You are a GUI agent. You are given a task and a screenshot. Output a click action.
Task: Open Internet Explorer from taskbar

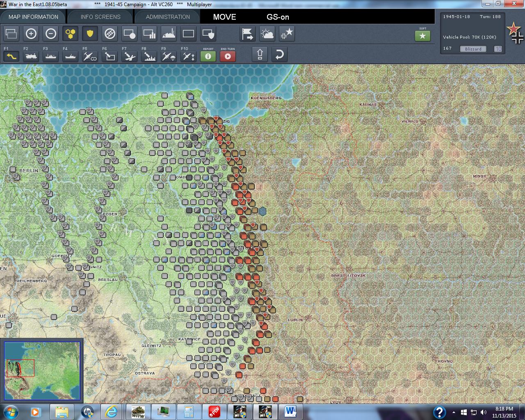[111, 412]
